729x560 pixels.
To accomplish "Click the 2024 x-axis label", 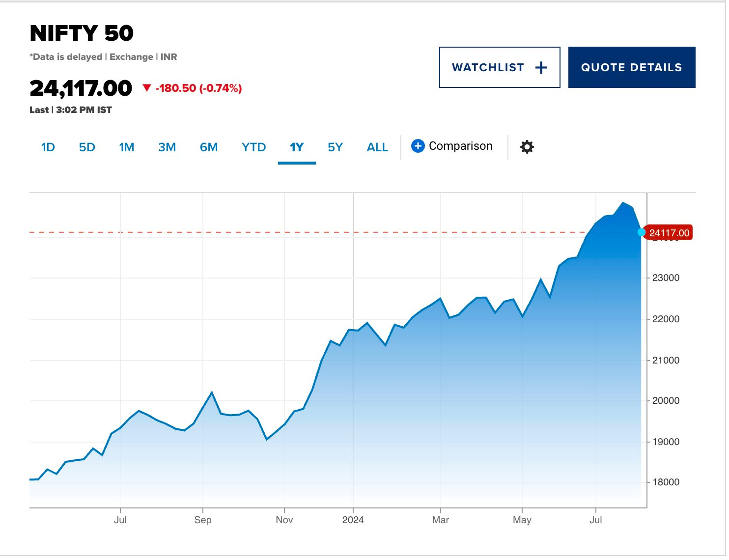I will click(353, 520).
